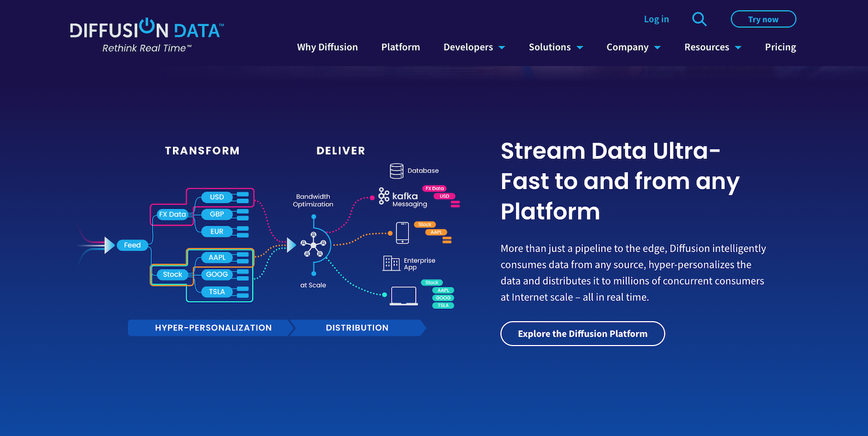Expand the Resources dropdown arrow
This screenshot has height=436, width=868.
tap(738, 48)
